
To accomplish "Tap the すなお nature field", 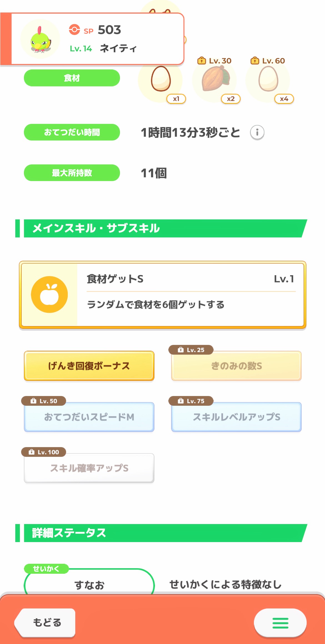I will 89,583.
